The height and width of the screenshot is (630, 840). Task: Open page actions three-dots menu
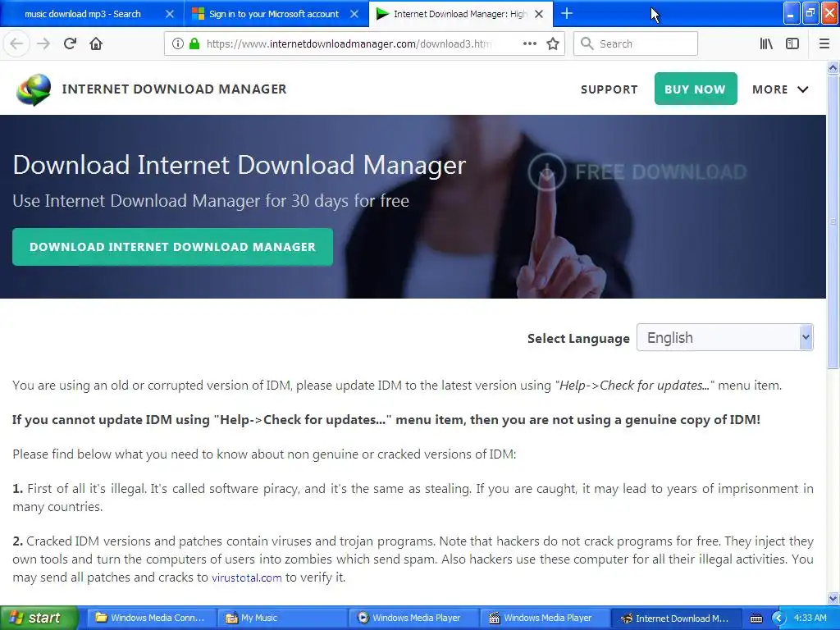pyautogui.click(x=529, y=43)
